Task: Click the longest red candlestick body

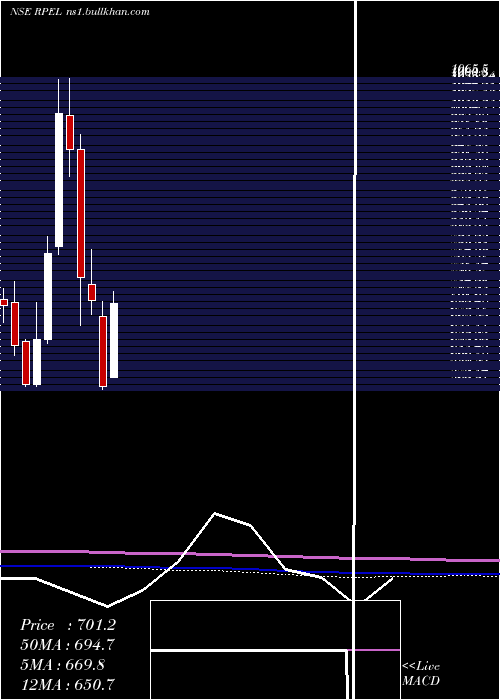Action: point(81,213)
